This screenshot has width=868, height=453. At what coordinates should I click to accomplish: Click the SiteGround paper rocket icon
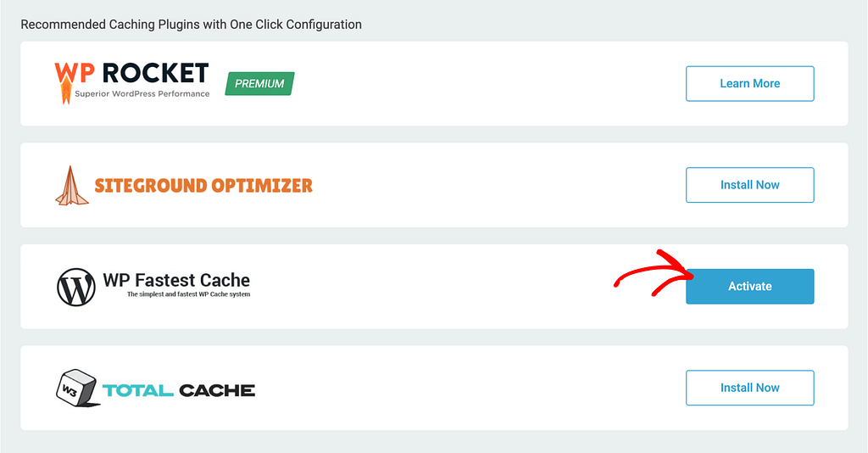[71, 186]
